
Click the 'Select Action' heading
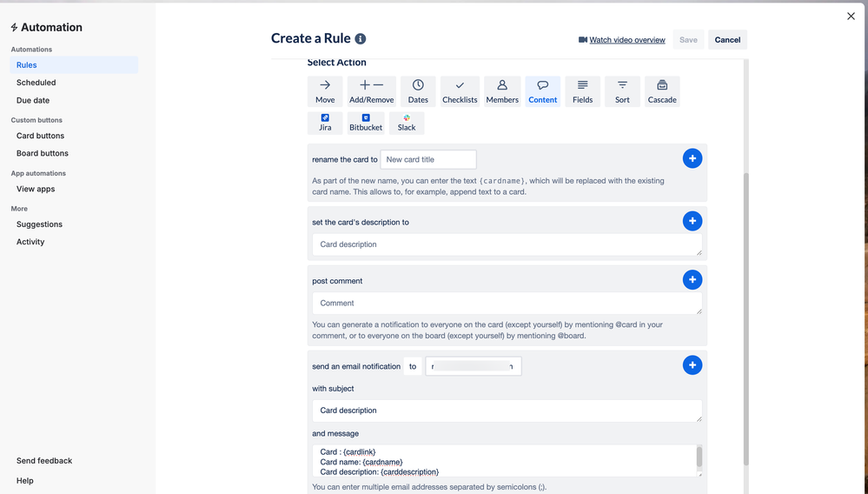pos(336,62)
